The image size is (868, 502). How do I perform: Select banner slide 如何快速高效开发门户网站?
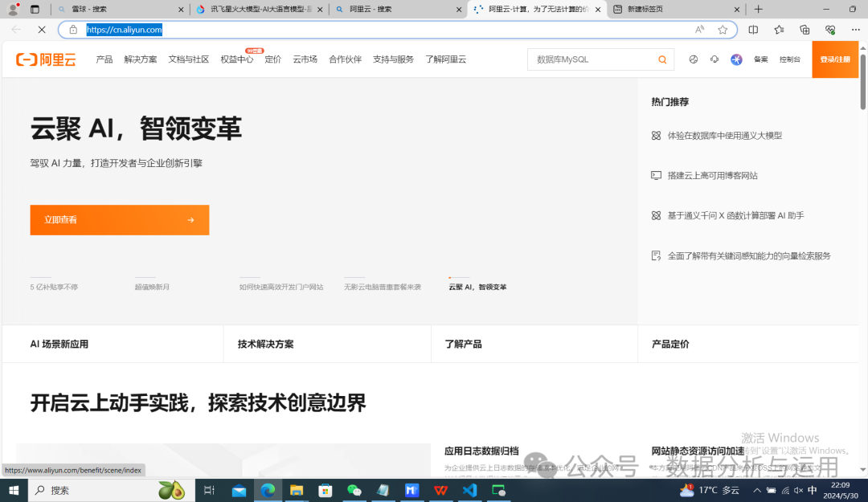[281, 287]
